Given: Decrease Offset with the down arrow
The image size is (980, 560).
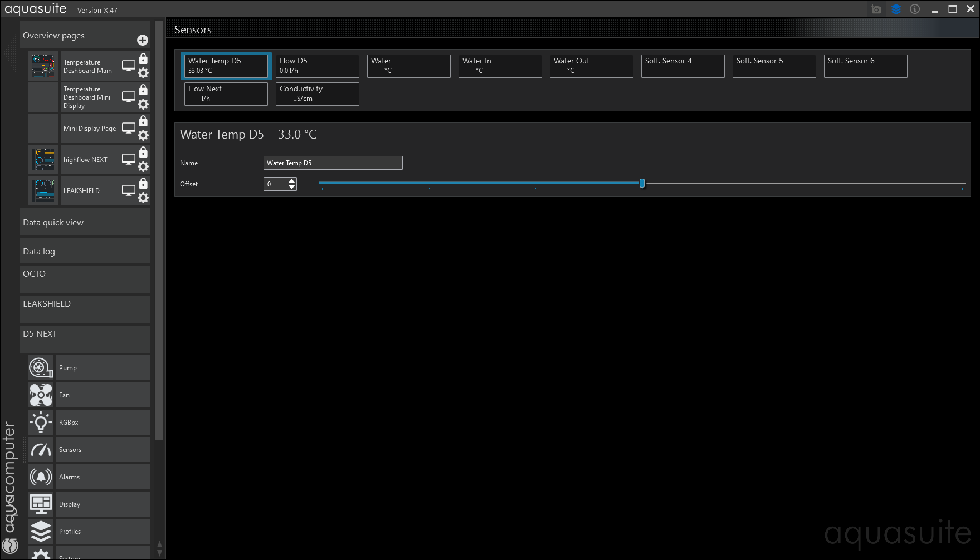Looking at the screenshot, I should pos(292,187).
